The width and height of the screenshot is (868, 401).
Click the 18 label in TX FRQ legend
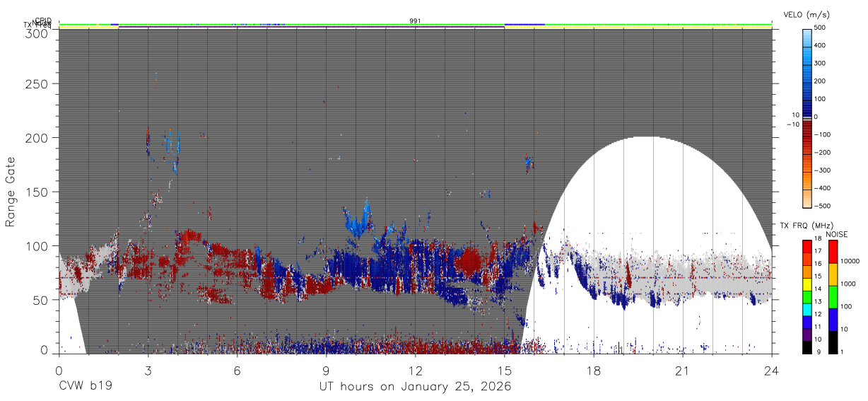point(819,239)
